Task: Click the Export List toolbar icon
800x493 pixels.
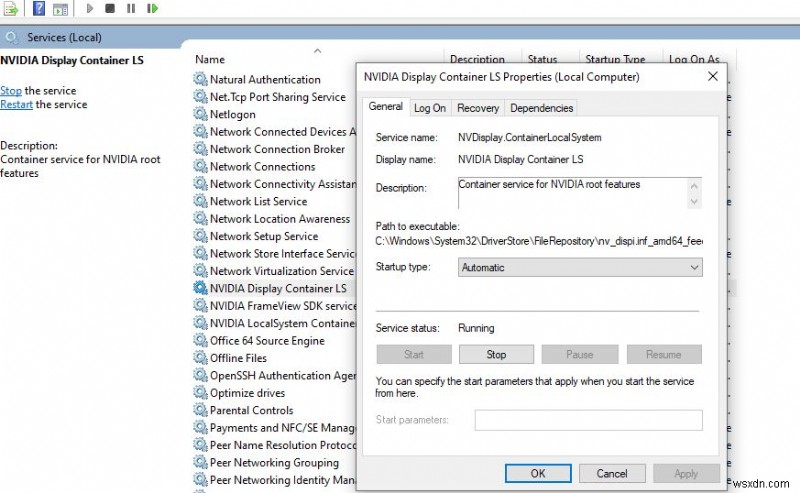Action: tap(11, 9)
